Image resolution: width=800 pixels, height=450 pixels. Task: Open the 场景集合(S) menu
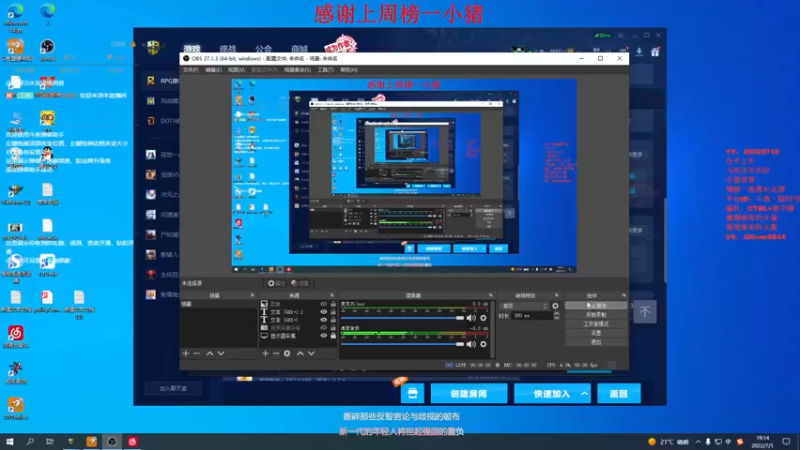click(x=297, y=70)
